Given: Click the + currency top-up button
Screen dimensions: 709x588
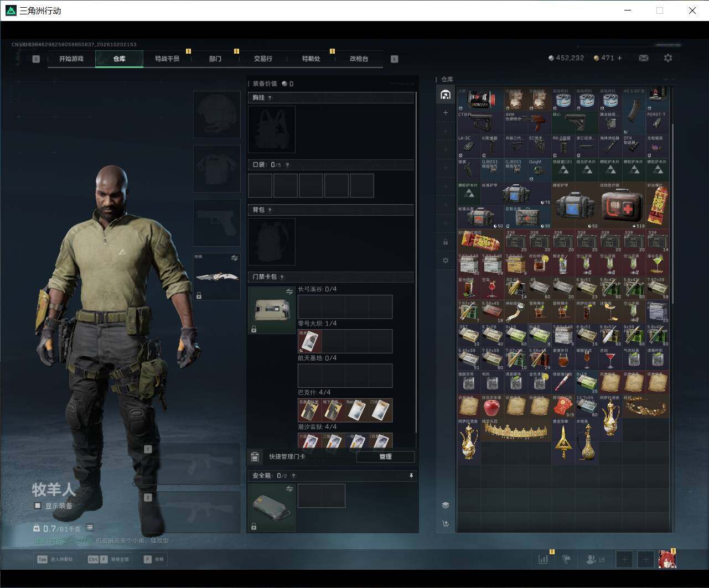Looking at the screenshot, I should 619,58.
